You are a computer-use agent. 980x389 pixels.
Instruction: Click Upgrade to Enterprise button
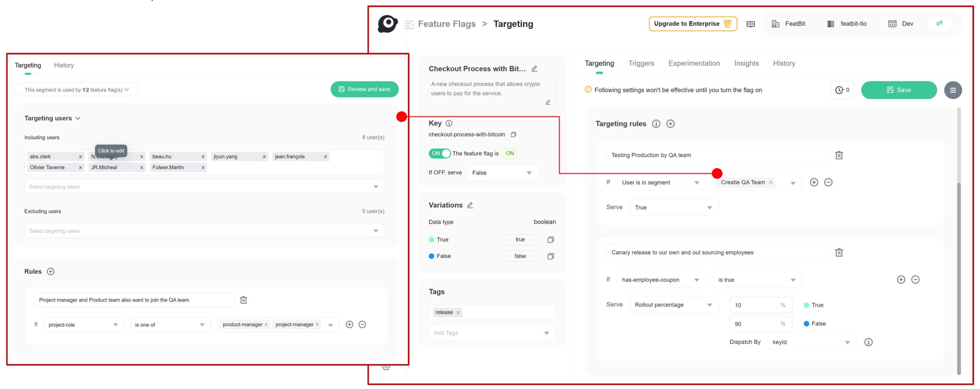coord(692,24)
